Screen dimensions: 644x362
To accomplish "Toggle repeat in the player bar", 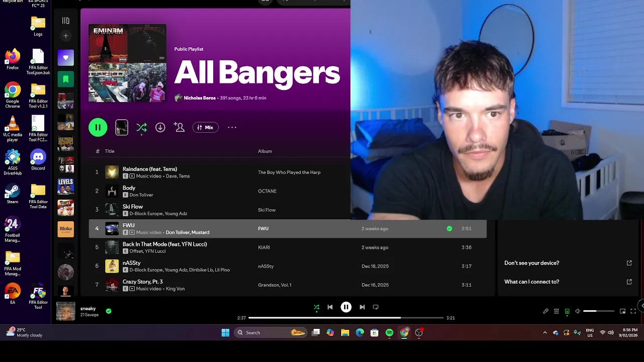I will 376,307.
